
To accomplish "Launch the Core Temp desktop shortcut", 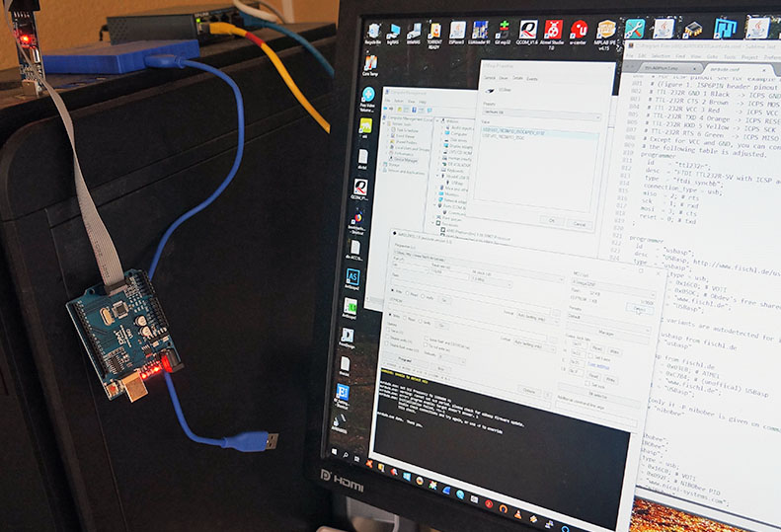I will 370,66.
